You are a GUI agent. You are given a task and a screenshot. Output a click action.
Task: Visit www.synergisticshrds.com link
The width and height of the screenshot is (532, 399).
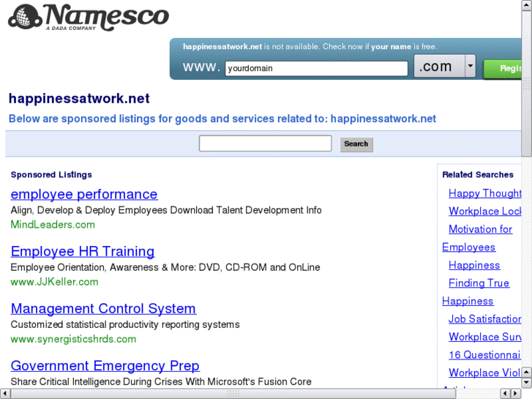pos(73,339)
